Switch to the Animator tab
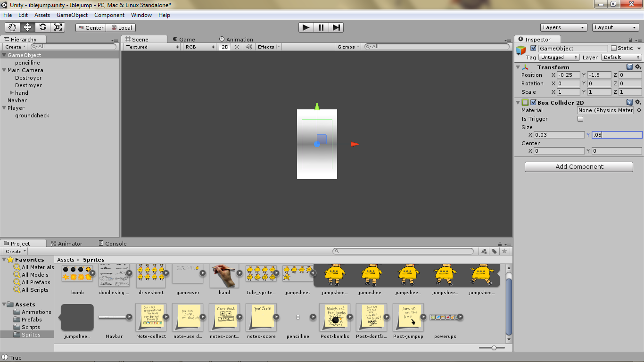Screen dimensions: 644x362 point(69,243)
